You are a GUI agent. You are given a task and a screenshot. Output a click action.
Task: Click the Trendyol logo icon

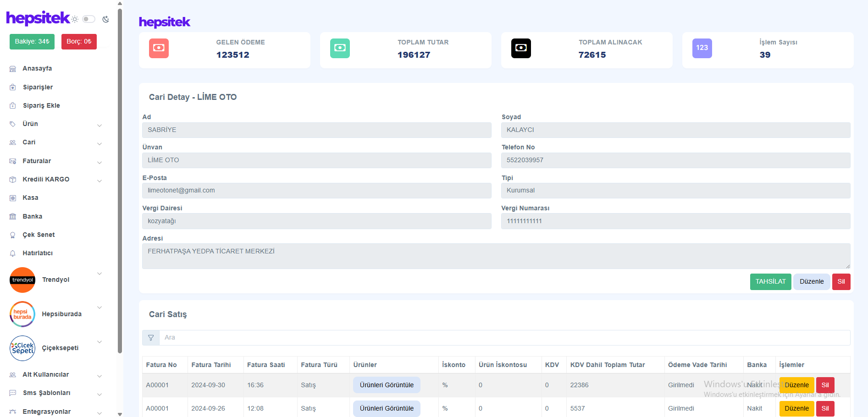coord(22,280)
